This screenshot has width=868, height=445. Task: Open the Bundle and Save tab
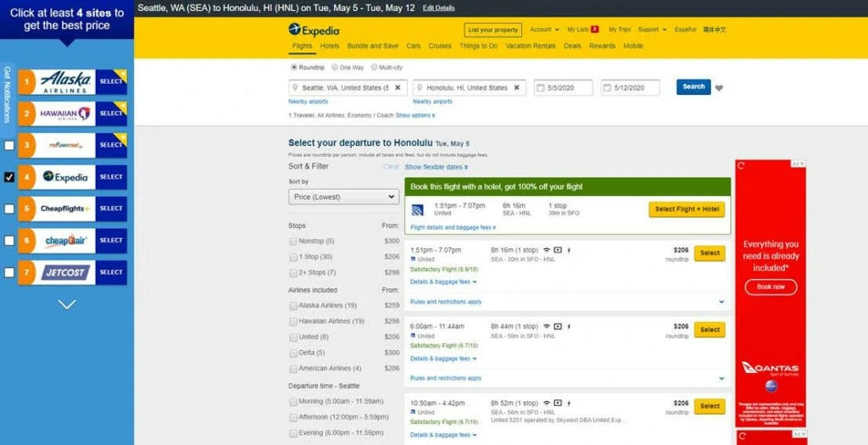(x=373, y=46)
